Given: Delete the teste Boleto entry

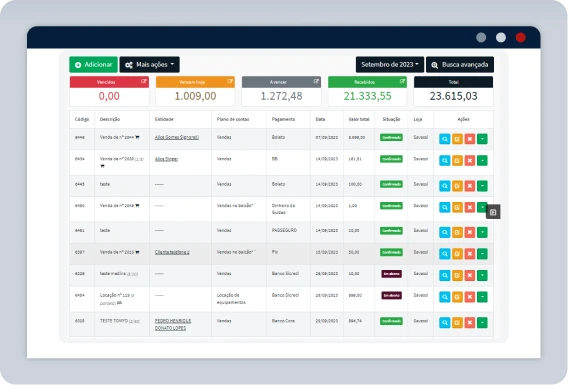Looking at the screenshot, I should tap(469, 186).
